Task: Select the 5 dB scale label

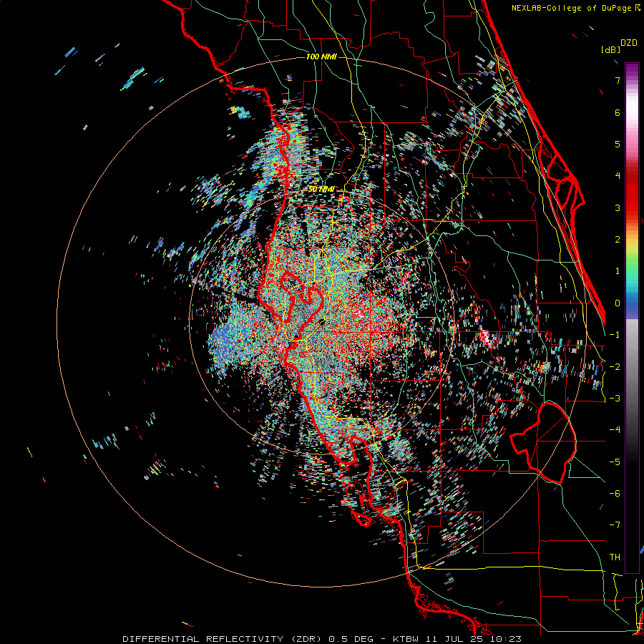Action: (x=618, y=144)
